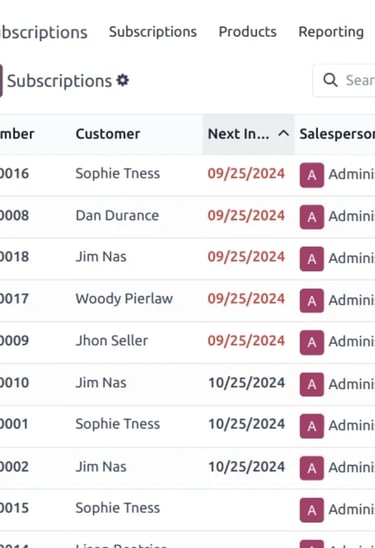Open Jhon Seller subscription record

click(x=112, y=341)
